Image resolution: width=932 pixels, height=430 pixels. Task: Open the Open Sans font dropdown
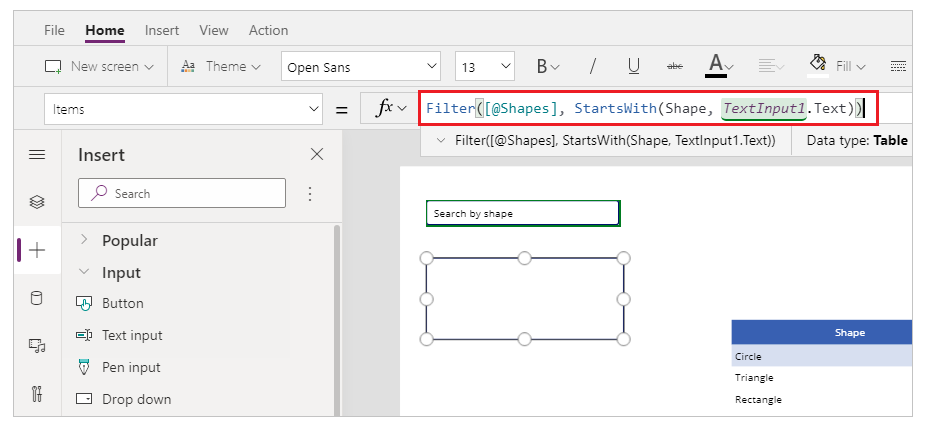[x=361, y=67]
